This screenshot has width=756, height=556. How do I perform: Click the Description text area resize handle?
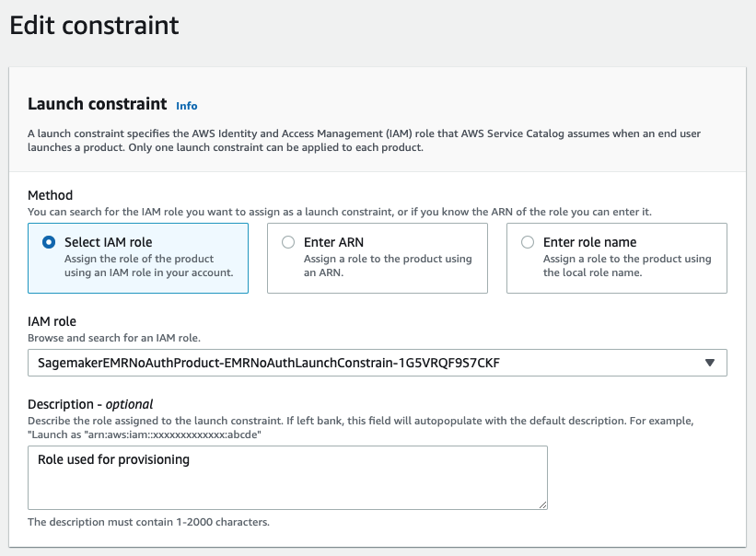(x=542, y=504)
